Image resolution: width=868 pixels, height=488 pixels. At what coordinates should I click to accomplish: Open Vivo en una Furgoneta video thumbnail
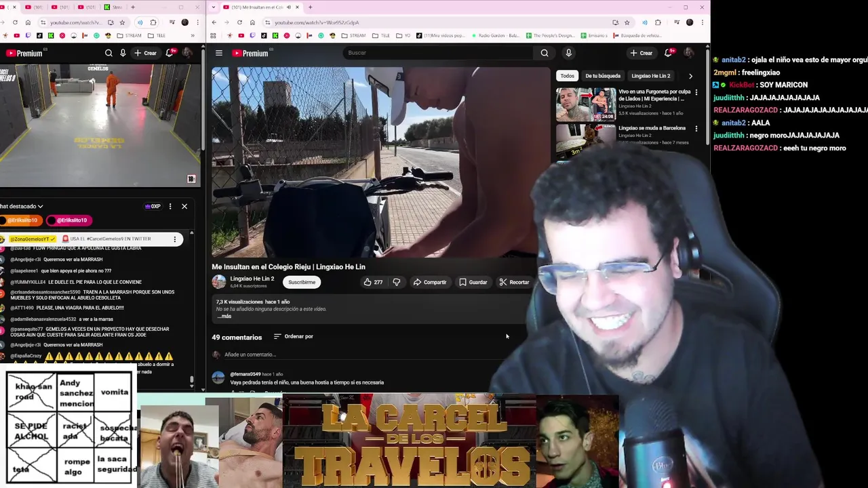point(586,104)
